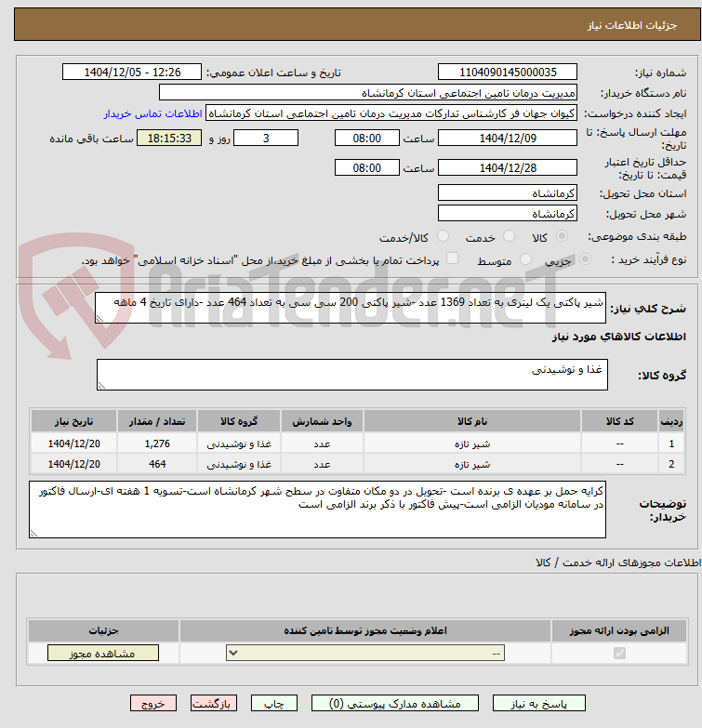Click the چاپ print button
Image resolution: width=702 pixels, height=728 pixels.
coord(274,704)
